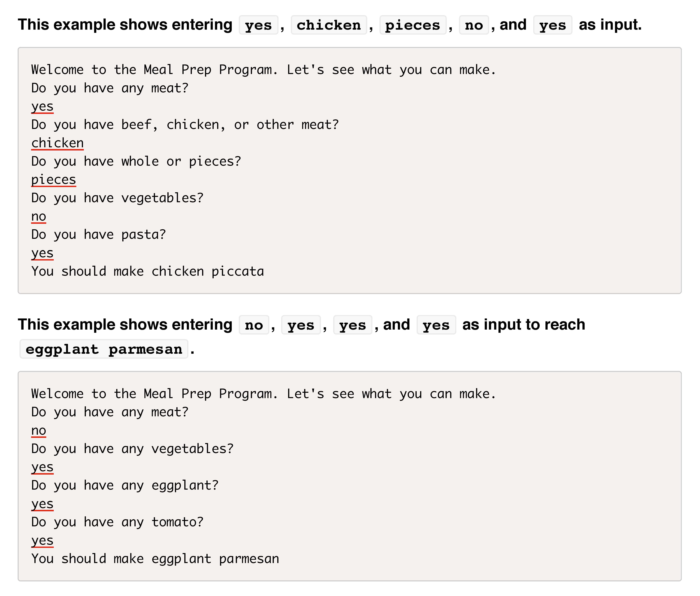Click the "no" code chip in the second heading
Image resolution: width=700 pixels, height=596 pixels.
click(x=254, y=325)
